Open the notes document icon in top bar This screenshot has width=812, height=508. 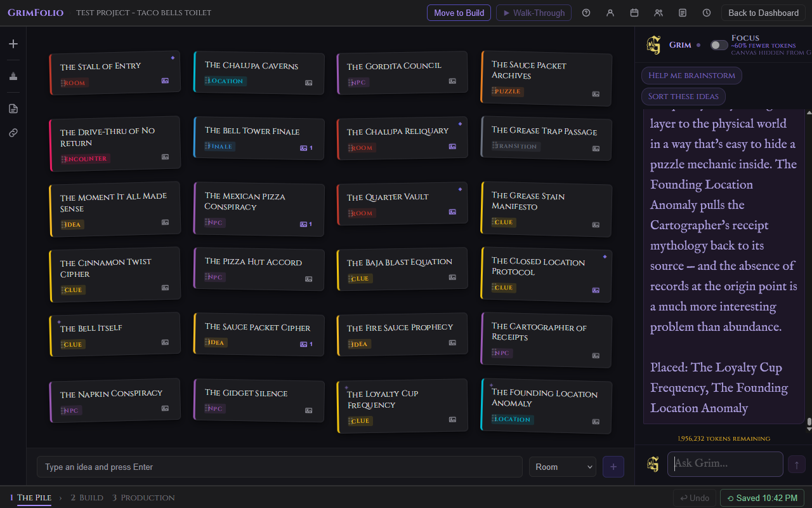pos(683,13)
